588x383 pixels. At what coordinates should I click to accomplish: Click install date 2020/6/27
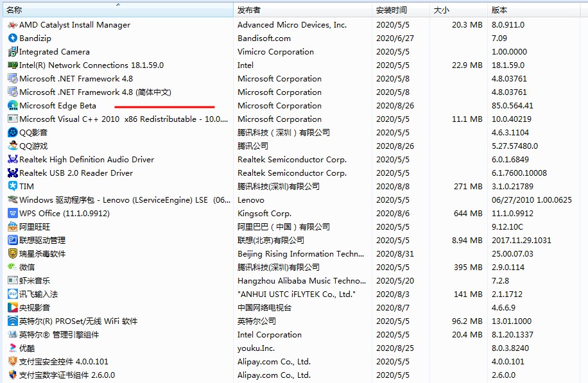[x=395, y=38]
